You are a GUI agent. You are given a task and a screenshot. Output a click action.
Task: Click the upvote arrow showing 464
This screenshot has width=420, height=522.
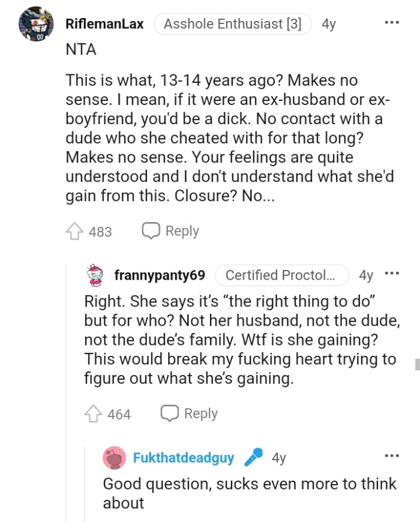pos(94,412)
